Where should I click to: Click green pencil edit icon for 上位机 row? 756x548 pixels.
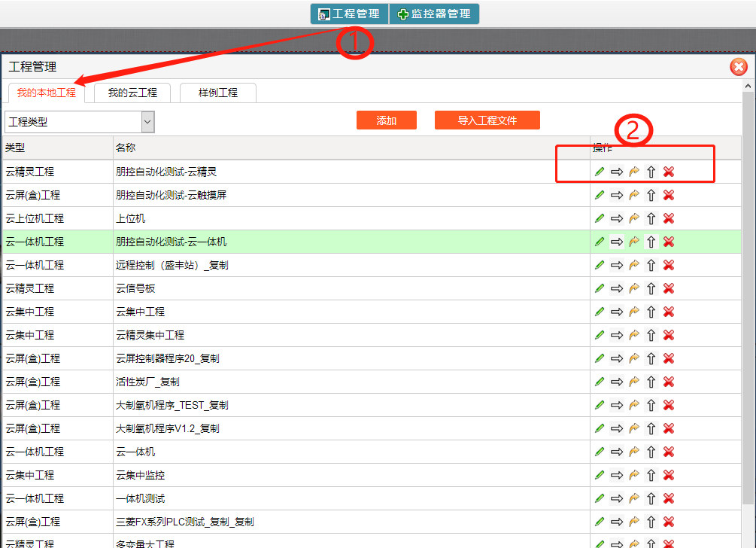(600, 218)
